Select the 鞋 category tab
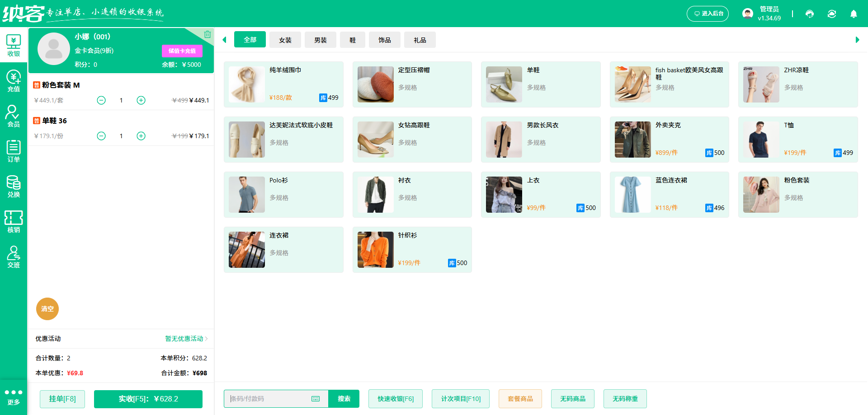868x415 pixels. click(353, 40)
